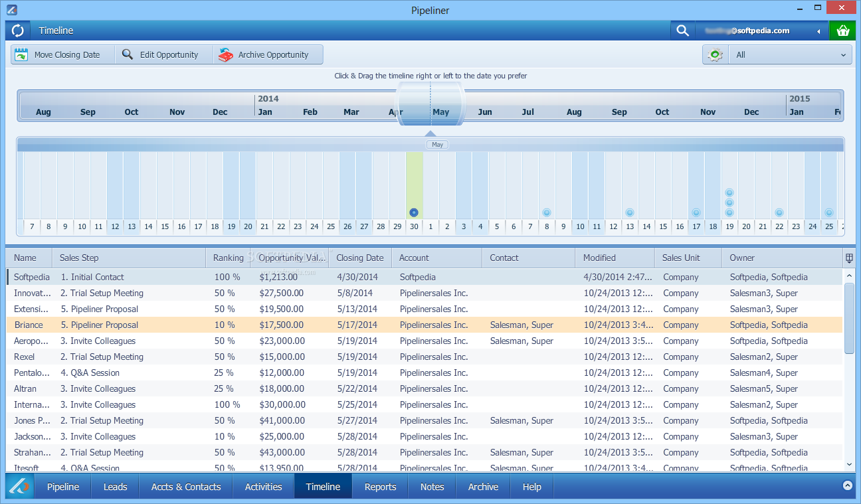The width and height of the screenshot is (861, 504).
Task: Click the $30,000.00 opportunity value cell
Action: coord(282,404)
